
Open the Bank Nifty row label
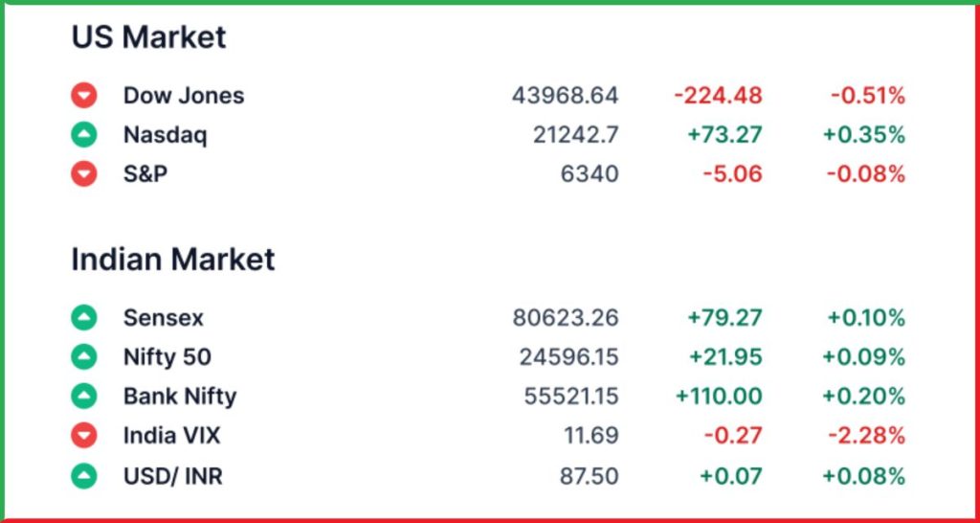180,397
